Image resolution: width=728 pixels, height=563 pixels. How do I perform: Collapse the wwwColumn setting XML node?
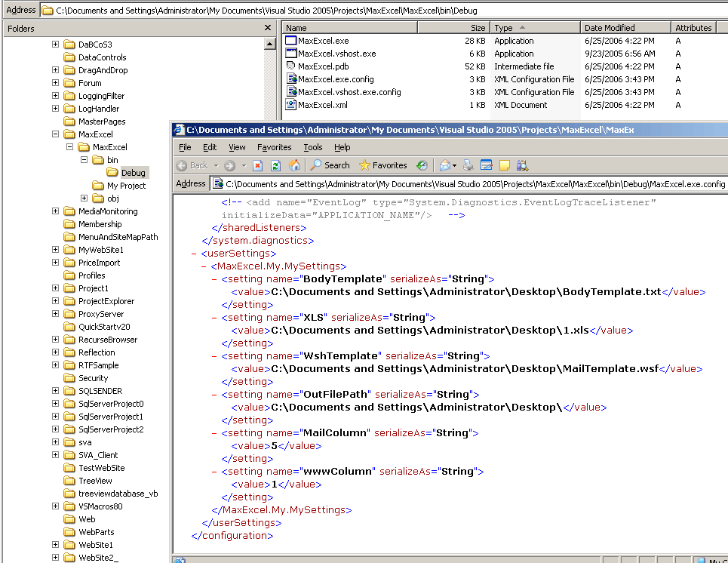[x=214, y=472]
